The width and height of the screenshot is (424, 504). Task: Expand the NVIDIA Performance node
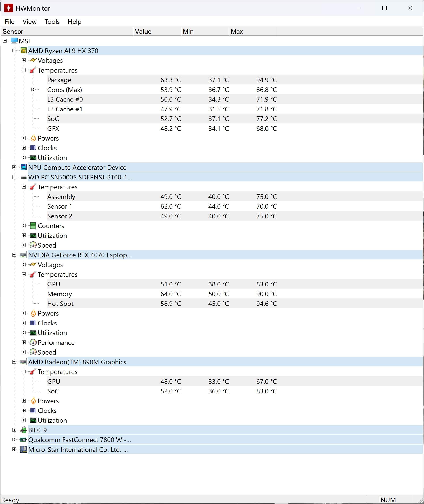[24, 342]
